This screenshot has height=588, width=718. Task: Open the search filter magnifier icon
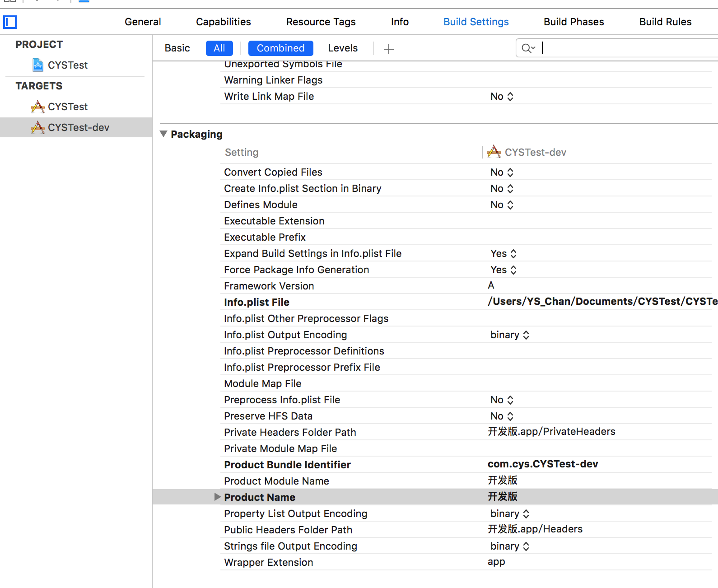528,48
